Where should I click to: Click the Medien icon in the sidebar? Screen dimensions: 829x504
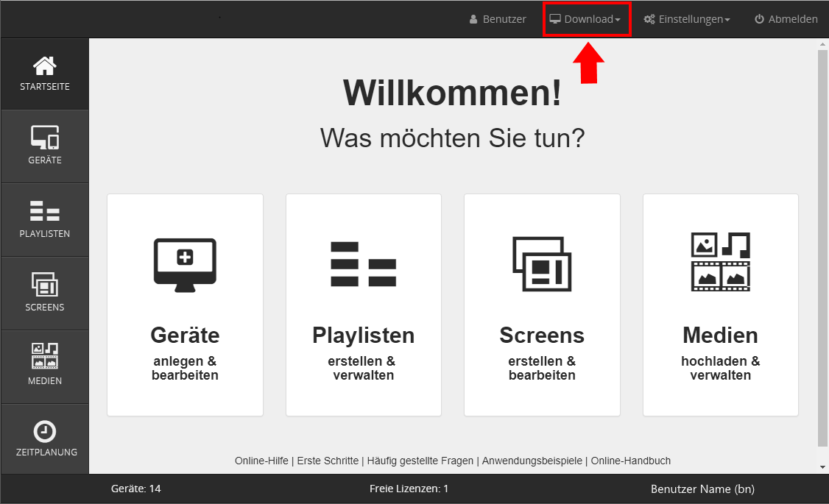click(x=45, y=356)
